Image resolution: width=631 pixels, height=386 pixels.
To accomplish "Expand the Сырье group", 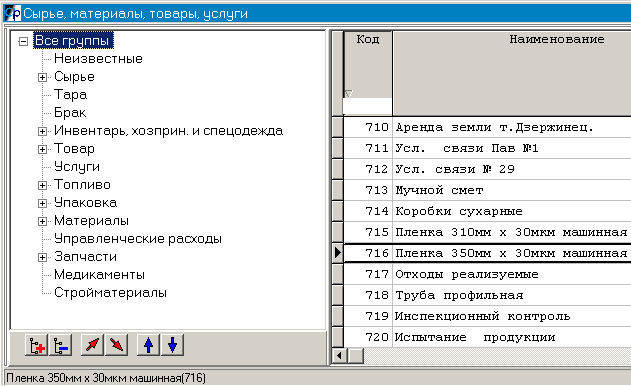I will click(x=42, y=77).
